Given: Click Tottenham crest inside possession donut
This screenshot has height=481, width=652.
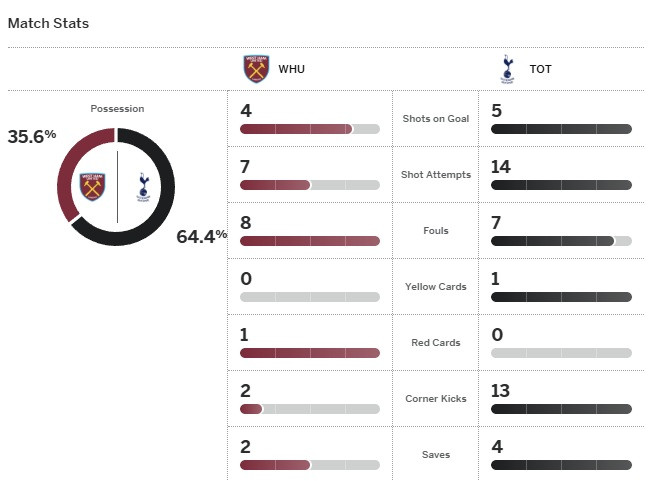Looking at the screenshot, I should click(143, 187).
